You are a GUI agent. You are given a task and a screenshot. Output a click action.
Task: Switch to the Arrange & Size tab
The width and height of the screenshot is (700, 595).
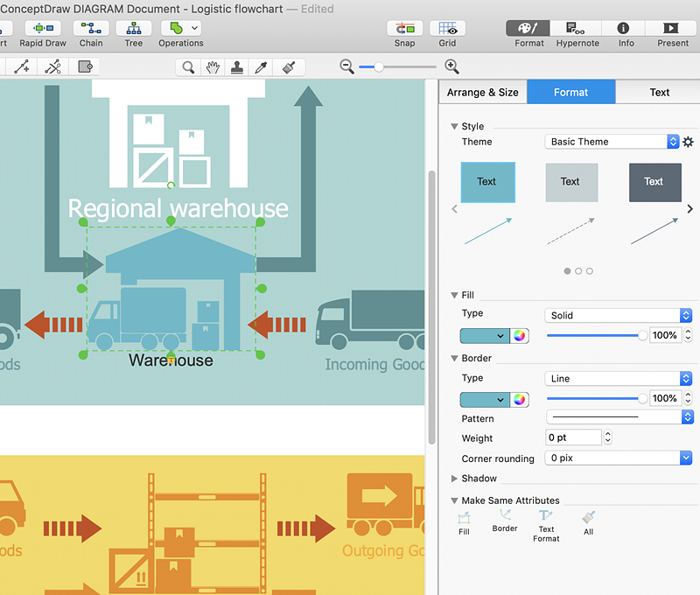tap(482, 92)
